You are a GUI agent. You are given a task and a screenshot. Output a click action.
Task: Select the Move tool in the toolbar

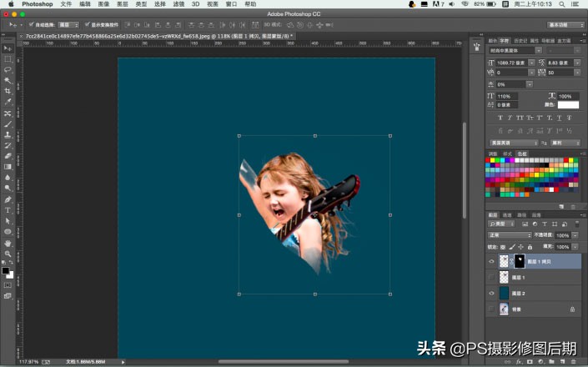click(x=8, y=48)
